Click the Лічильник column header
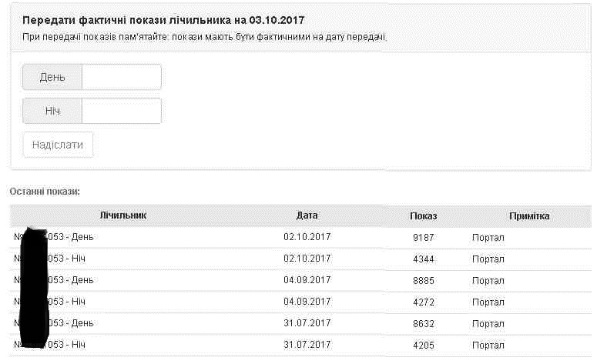The width and height of the screenshot is (597, 364). 123,215
